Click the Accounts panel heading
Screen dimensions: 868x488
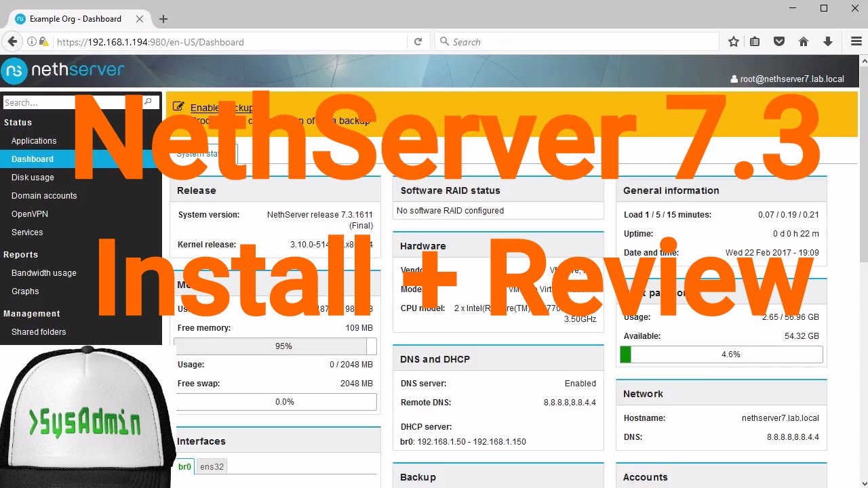[x=646, y=477]
